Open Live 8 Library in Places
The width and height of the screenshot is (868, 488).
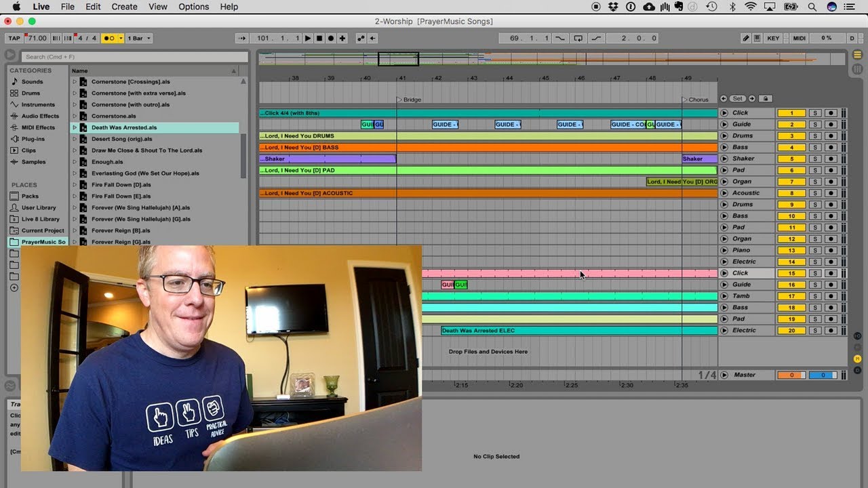point(41,219)
